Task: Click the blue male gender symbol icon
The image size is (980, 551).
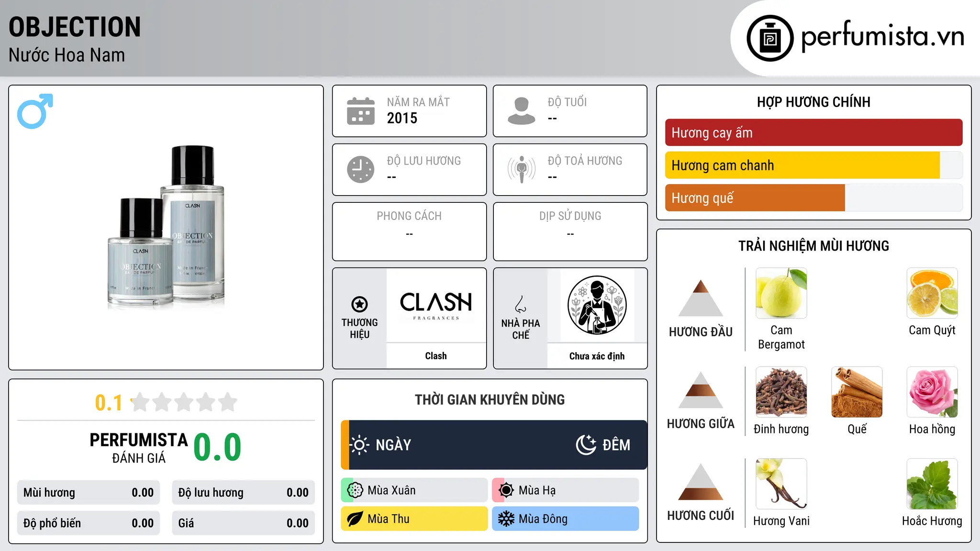Action: (35, 111)
